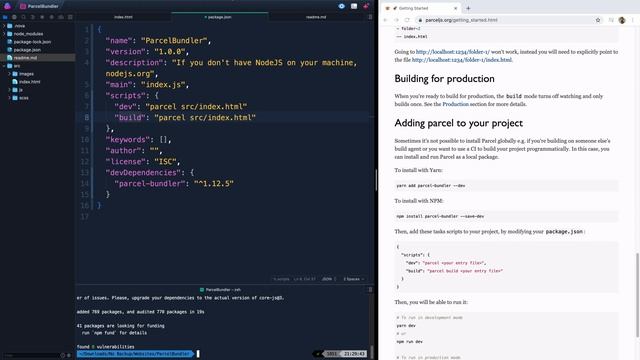Open the tab overflow icon right of readme.md tab
The image size is (640, 360).
[370, 17]
